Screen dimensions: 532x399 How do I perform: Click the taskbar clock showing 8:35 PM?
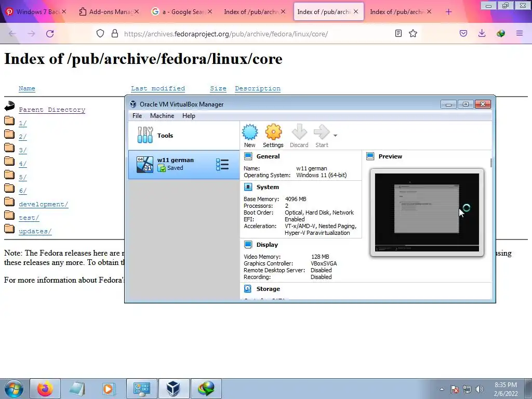coord(506,389)
